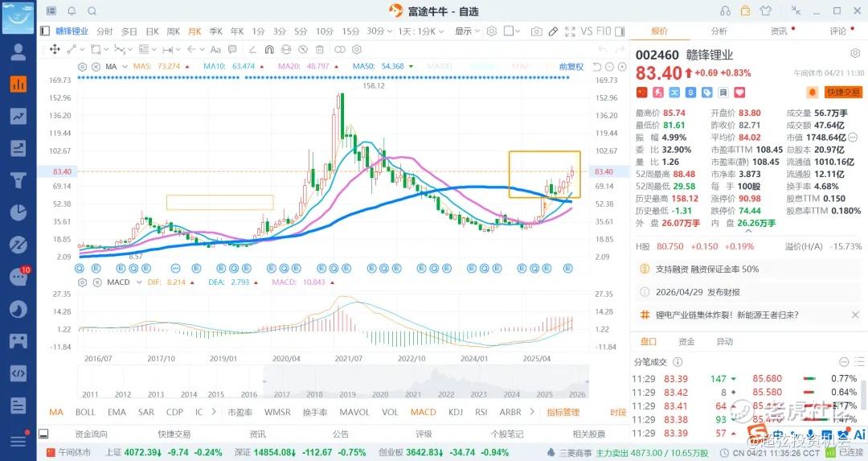Select the KDJ indicator tab
The width and height of the screenshot is (868, 461).
(455, 412)
